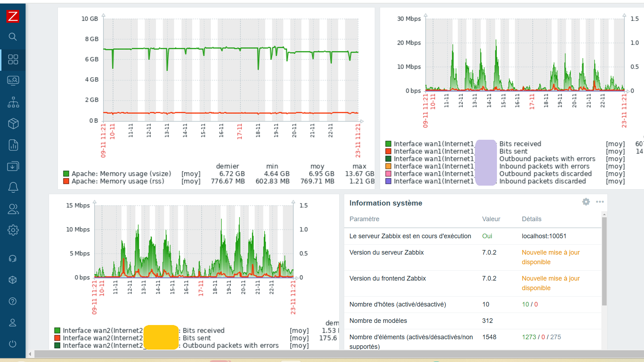Open the Administration gear in the sidebar
The width and height of the screenshot is (644, 362).
(x=13, y=230)
